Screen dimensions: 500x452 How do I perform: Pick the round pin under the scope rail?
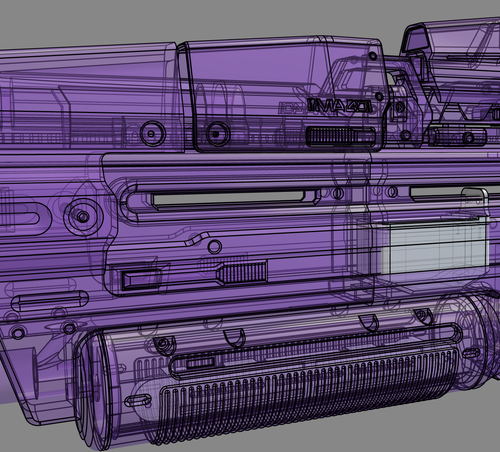coord(468,137)
